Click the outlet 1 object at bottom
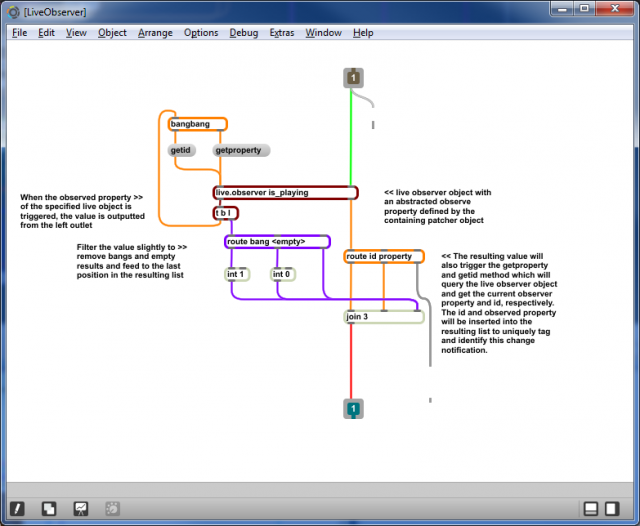 tap(352, 408)
